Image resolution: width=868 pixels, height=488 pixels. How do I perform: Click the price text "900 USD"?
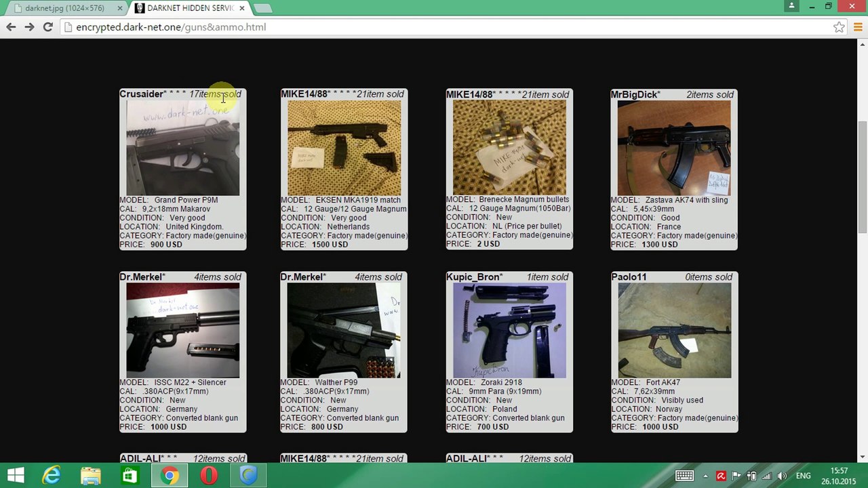pyautogui.click(x=166, y=245)
